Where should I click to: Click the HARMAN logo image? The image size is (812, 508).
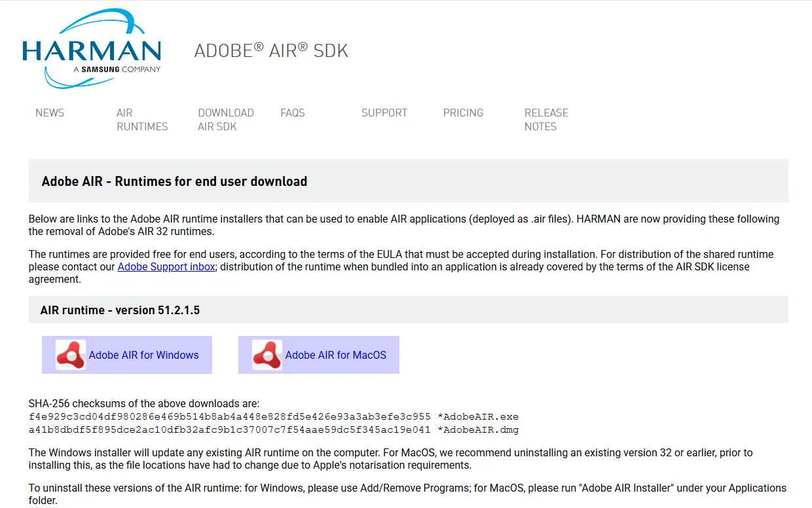coord(92,50)
